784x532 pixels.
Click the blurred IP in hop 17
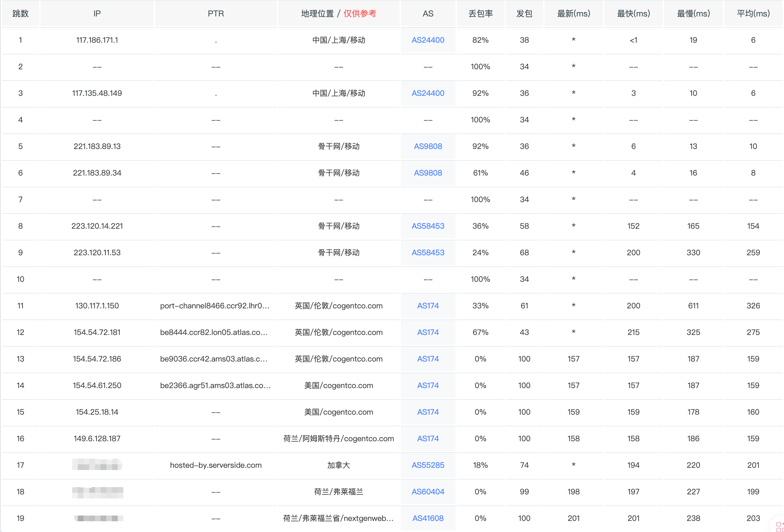(97, 465)
